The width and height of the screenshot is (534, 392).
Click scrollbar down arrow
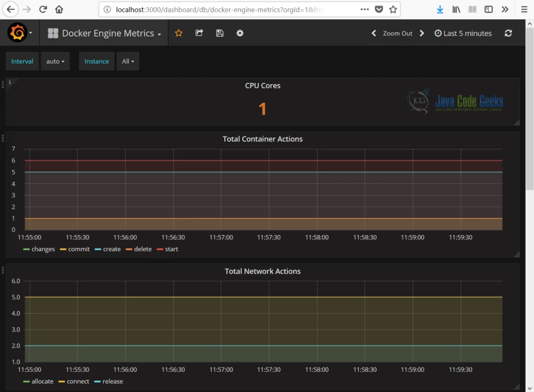(x=530, y=388)
